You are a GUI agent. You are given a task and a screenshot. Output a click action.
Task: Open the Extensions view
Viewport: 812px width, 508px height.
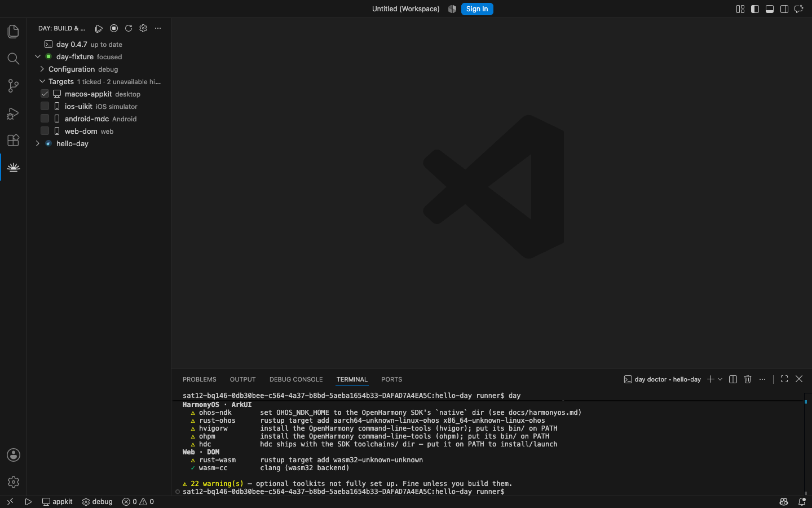point(14,140)
